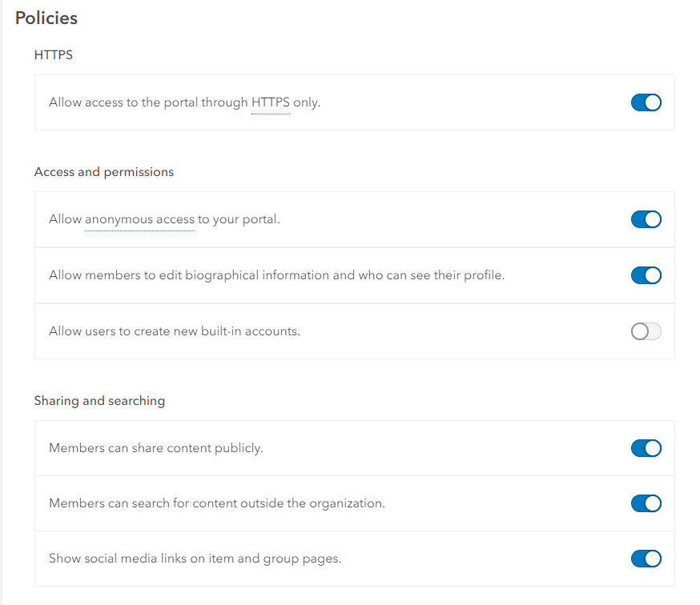The width and height of the screenshot is (700, 605).
Task: Switch off members sharing content publicly
Action: click(646, 448)
